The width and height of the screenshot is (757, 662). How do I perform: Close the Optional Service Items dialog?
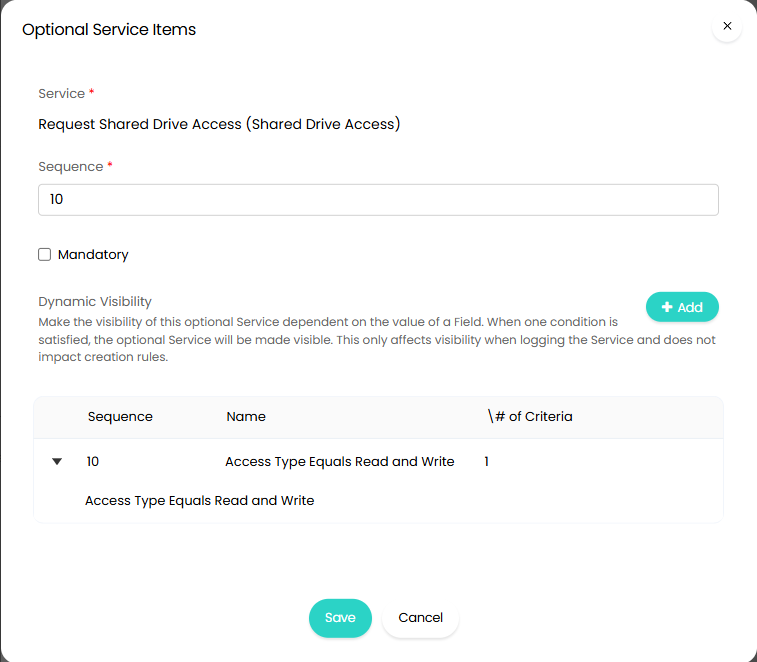[727, 27]
